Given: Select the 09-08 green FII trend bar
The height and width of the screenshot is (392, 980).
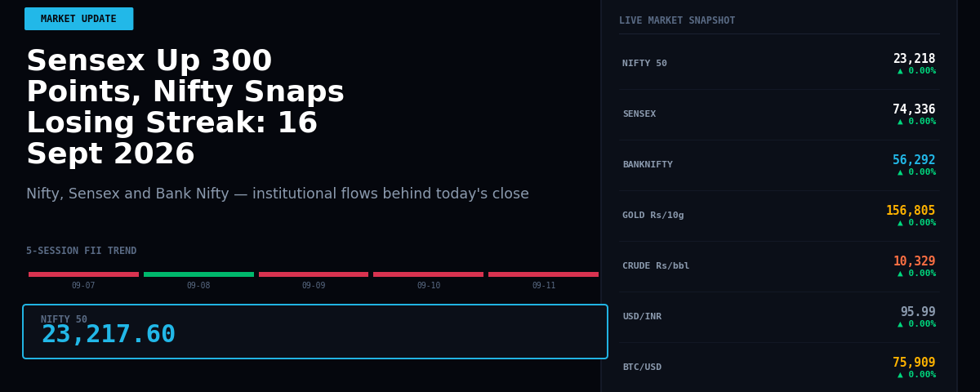Looking at the screenshot, I should 198,274.
